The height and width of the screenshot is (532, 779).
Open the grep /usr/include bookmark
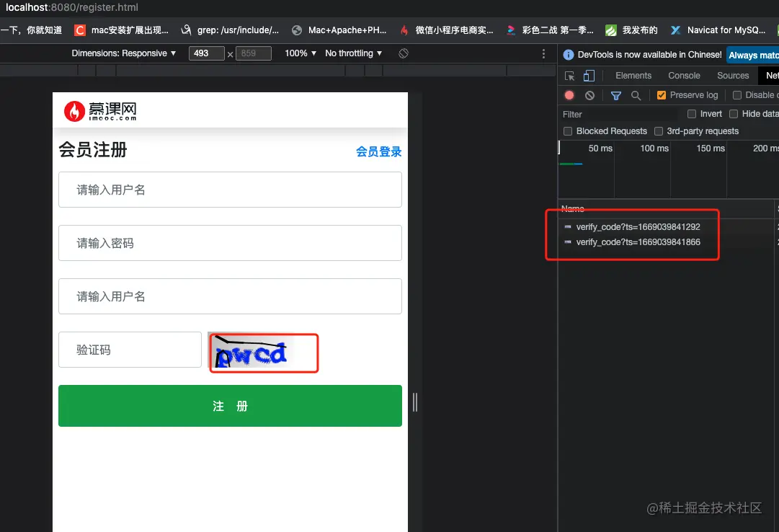[x=230, y=30]
